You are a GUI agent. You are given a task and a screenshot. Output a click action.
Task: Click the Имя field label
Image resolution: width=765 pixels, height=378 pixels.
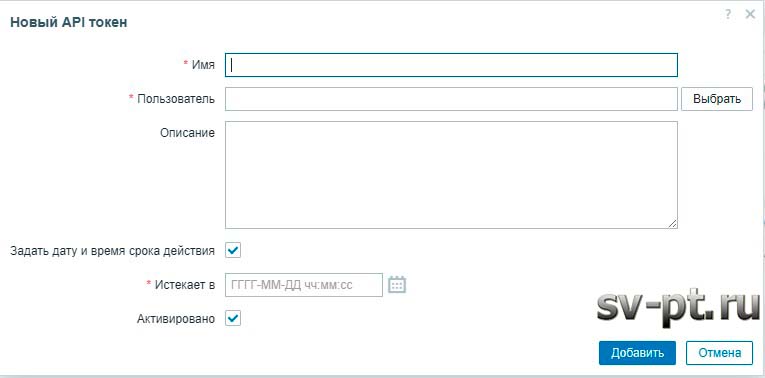pos(202,65)
